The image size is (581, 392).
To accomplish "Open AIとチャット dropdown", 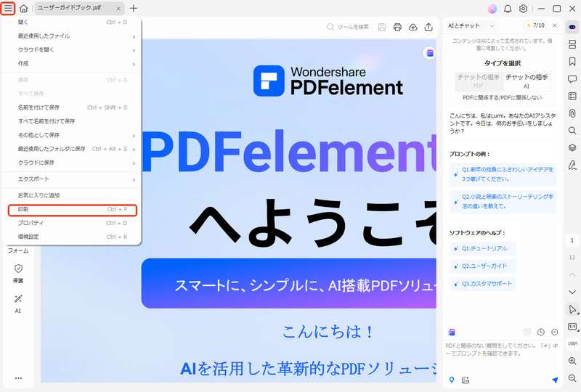I will coord(471,25).
